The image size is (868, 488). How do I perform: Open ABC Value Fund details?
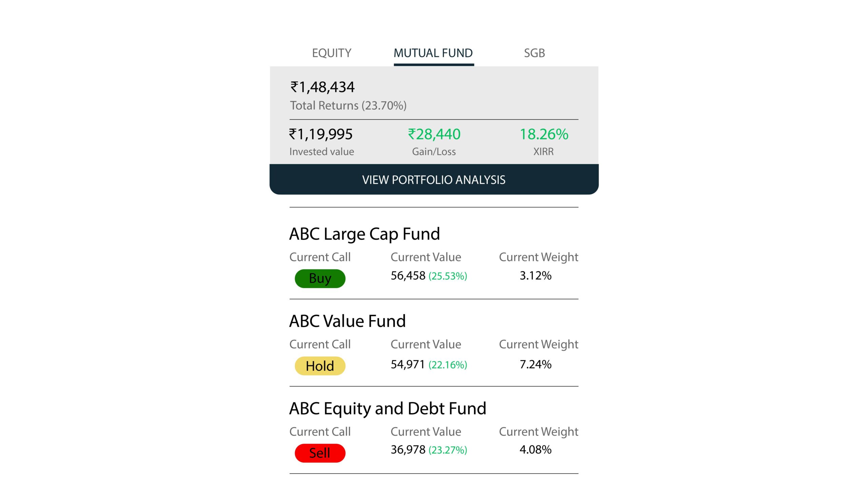348,321
